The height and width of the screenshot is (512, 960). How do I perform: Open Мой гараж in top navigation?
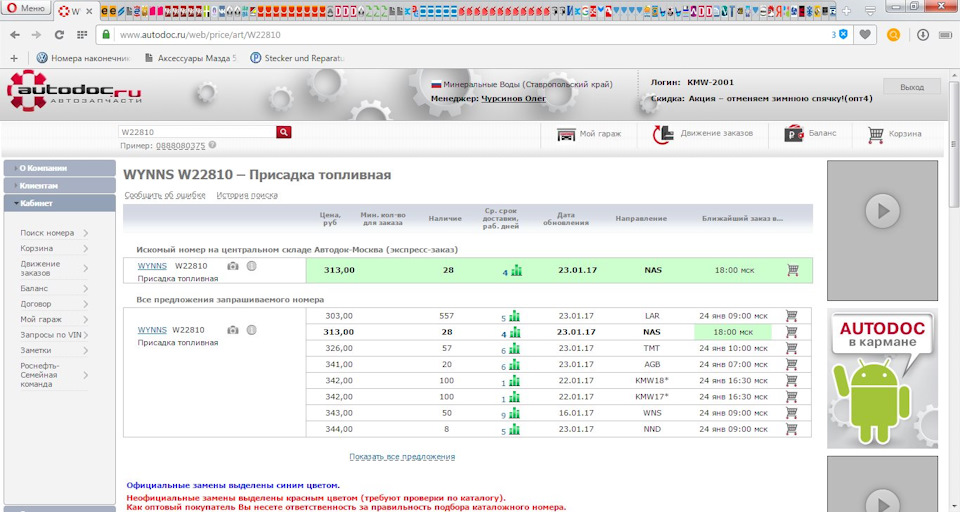589,134
